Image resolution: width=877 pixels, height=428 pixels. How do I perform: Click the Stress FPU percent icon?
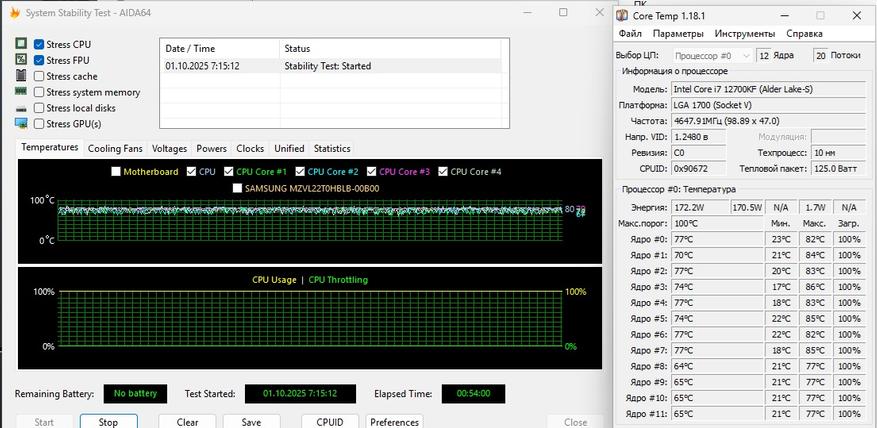click(x=21, y=59)
